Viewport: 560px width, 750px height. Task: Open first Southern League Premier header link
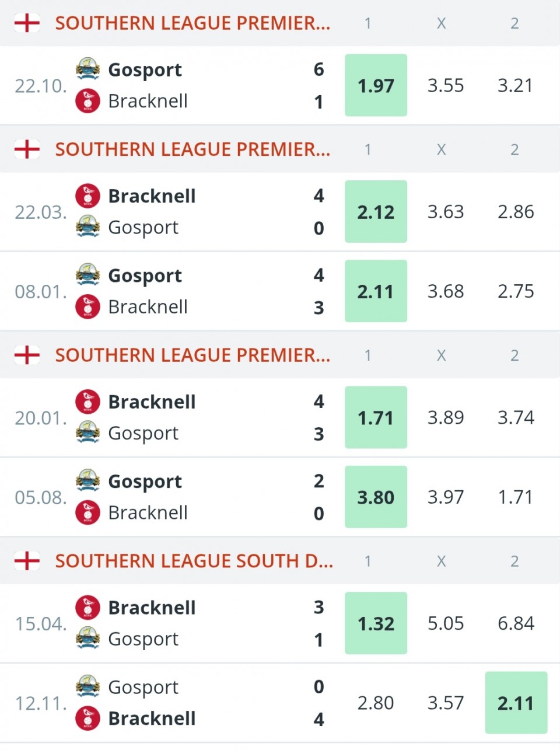pyautogui.click(x=192, y=23)
